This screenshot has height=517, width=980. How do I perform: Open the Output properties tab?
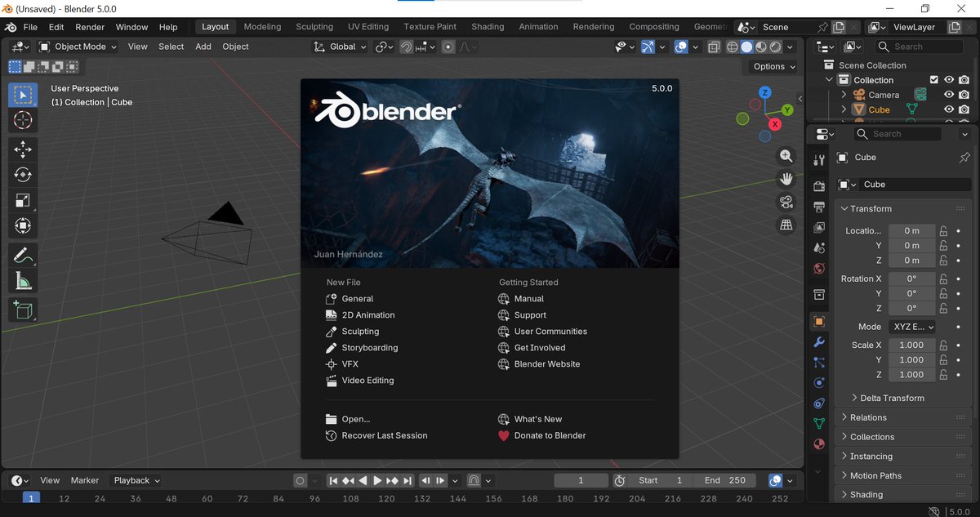tap(819, 207)
